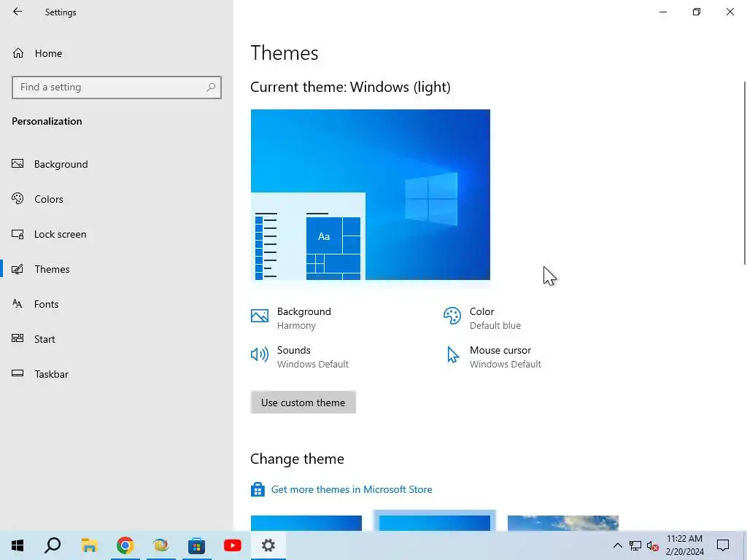Click the current theme preview image

[x=370, y=195]
